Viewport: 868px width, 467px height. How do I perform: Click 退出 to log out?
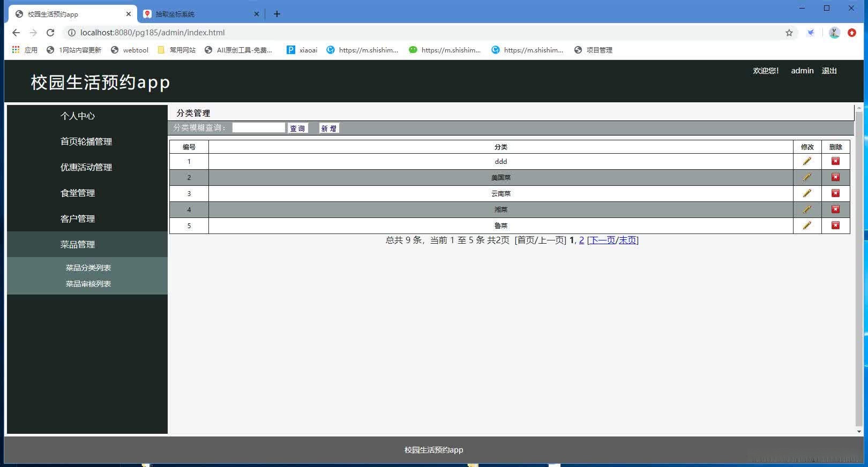(829, 71)
